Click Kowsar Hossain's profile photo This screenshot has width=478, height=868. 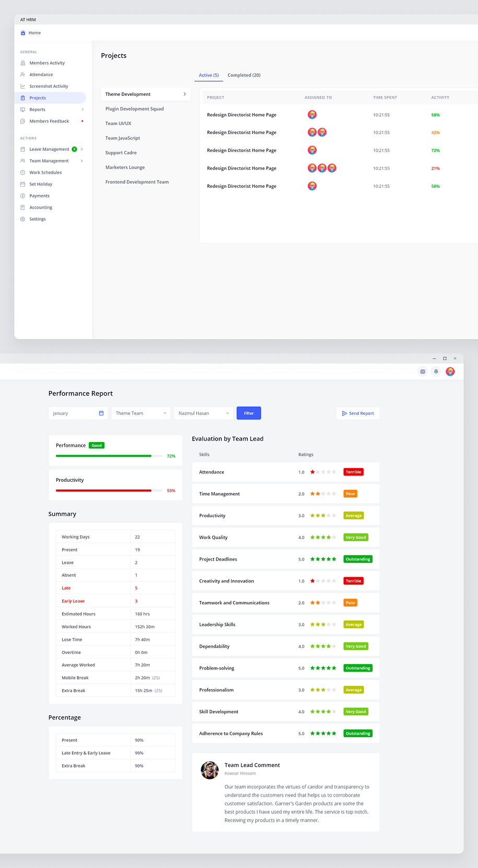click(210, 770)
